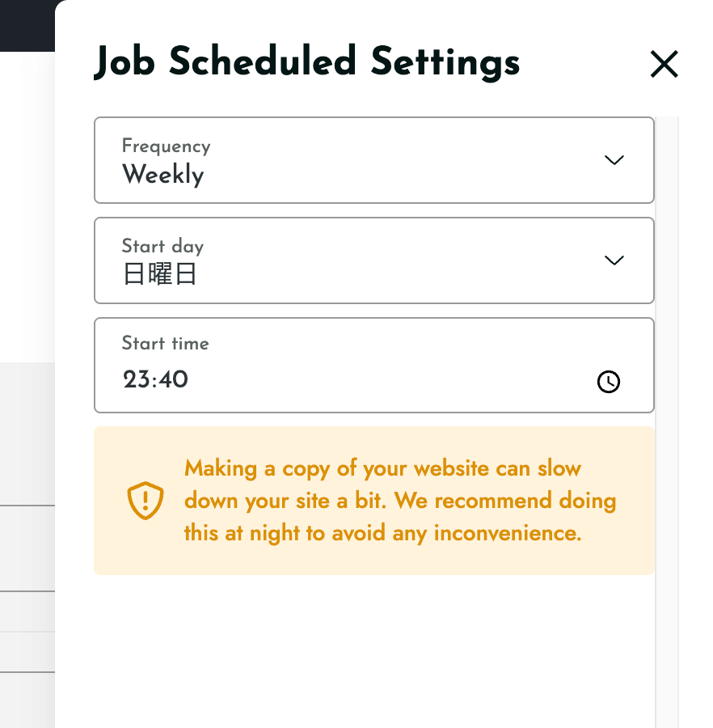The image size is (713, 728).
Task: Click the Start day field label
Action: tap(162, 246)
